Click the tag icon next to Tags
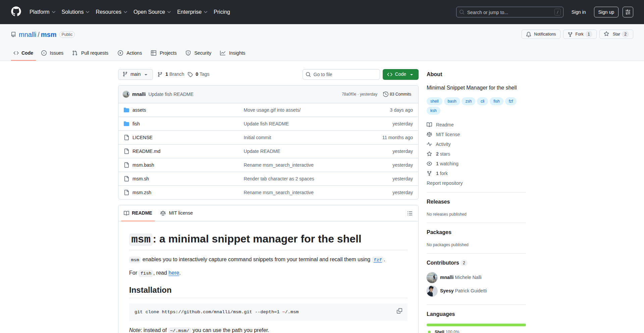644x333 pixels. point(190,74)
